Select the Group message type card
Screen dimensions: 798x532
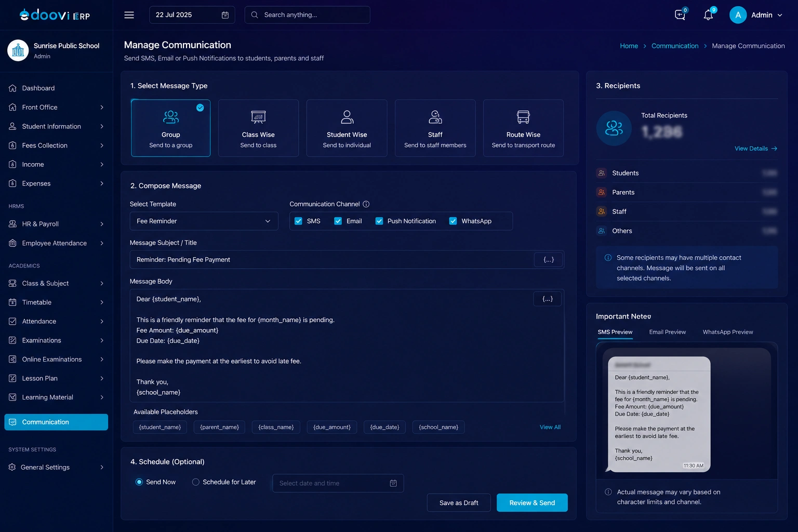pyautogui.click(x=171, y=128)
